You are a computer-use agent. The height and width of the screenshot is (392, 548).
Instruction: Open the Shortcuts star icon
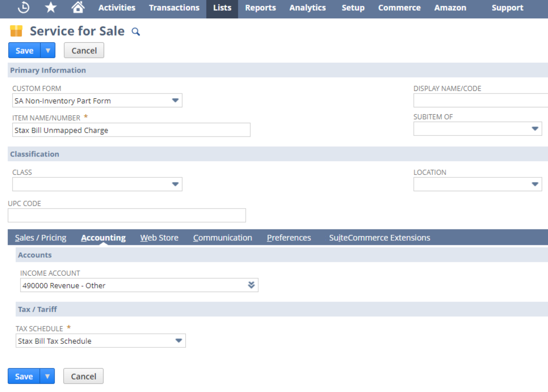pos(51,7)
